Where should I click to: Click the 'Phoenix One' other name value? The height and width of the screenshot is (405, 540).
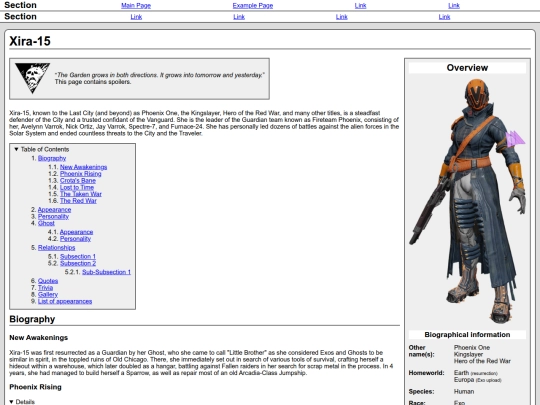(472, 347)
